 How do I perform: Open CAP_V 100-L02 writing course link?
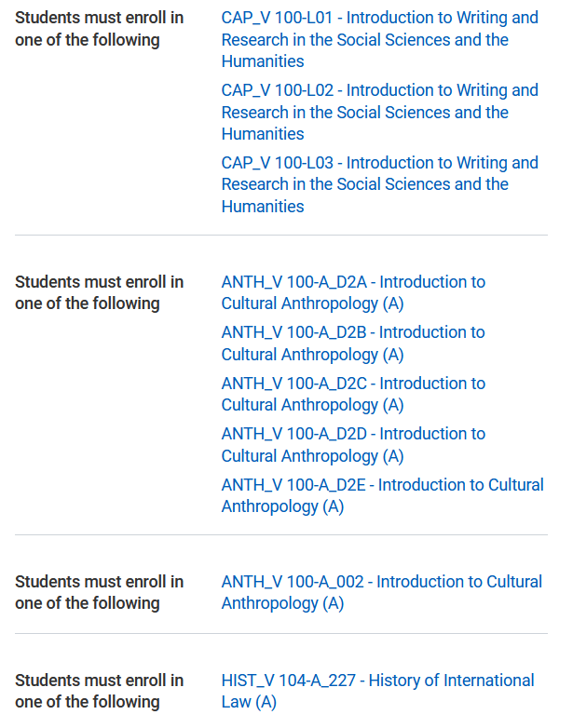(380, 112)
